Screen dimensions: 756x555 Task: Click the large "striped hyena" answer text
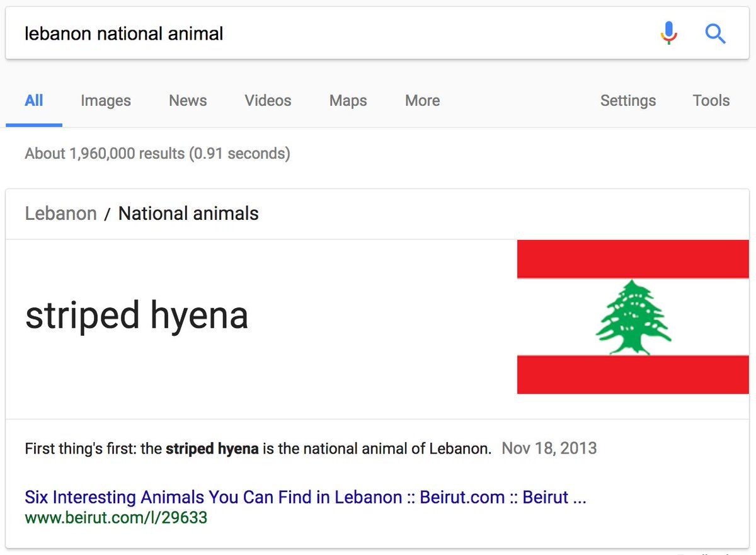click(137, 315)
